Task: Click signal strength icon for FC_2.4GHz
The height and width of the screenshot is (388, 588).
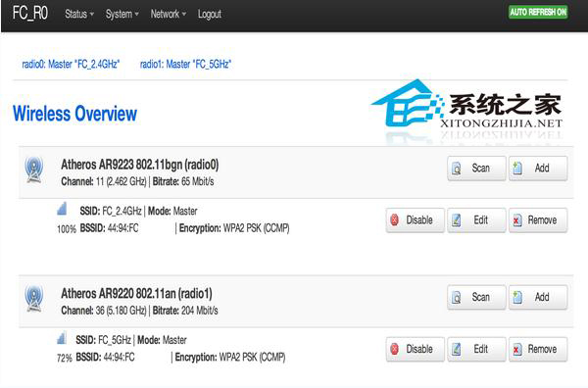Action: [x=62, y=209]
